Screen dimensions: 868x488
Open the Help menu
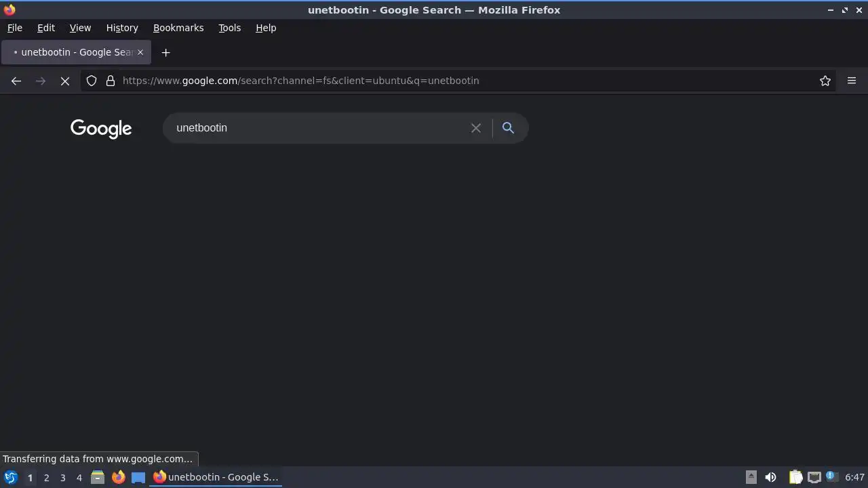(266, 28)
